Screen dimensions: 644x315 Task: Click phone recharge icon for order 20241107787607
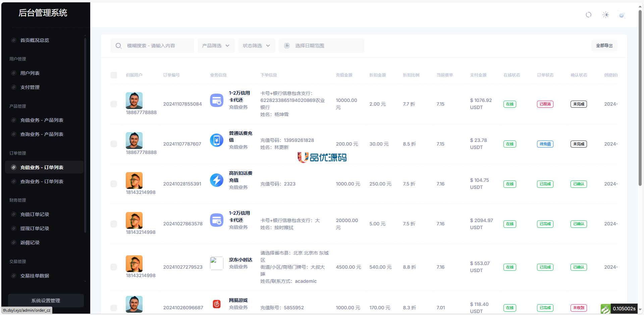click(x=217, y=140)
